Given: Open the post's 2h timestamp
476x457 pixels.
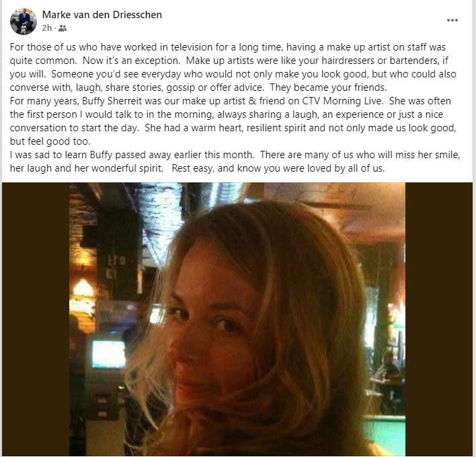Looking at the screenshot, I should click(47, 28).
